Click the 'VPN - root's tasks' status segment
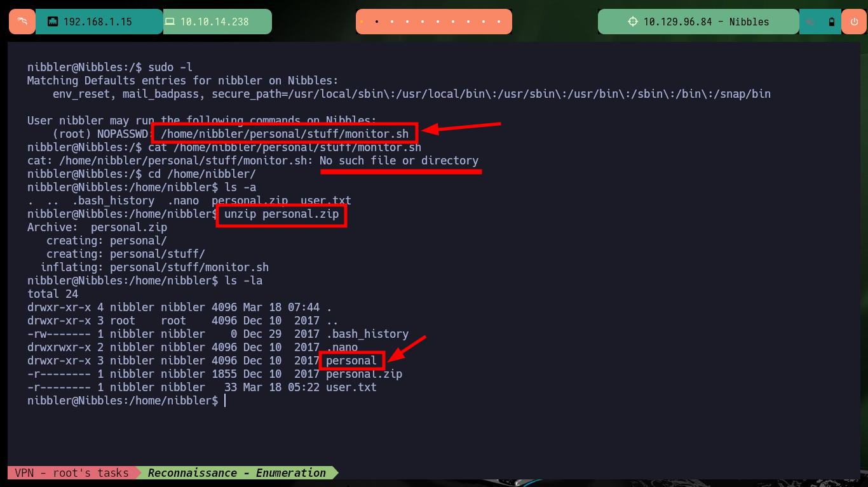Image resolution: width=868 pixels, height=487 pixels. pos(71,472)
